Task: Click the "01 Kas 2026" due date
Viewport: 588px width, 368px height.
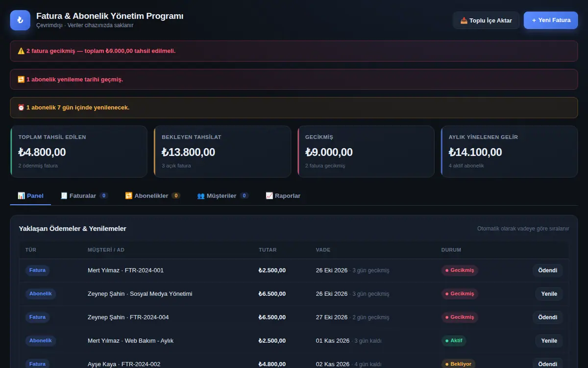Action: [333, 341]
